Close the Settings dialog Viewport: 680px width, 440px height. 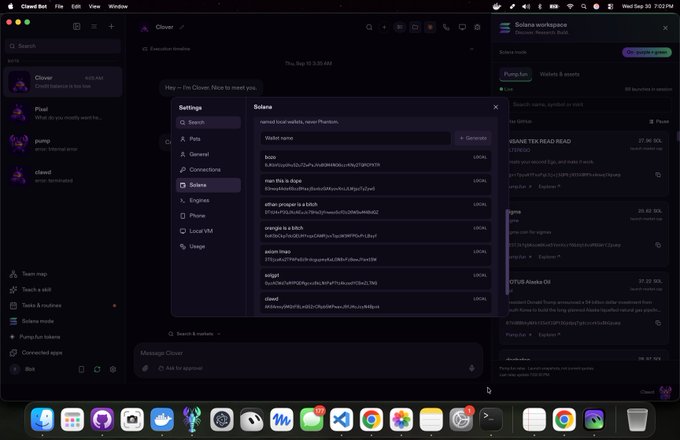[x=496, y=107]
